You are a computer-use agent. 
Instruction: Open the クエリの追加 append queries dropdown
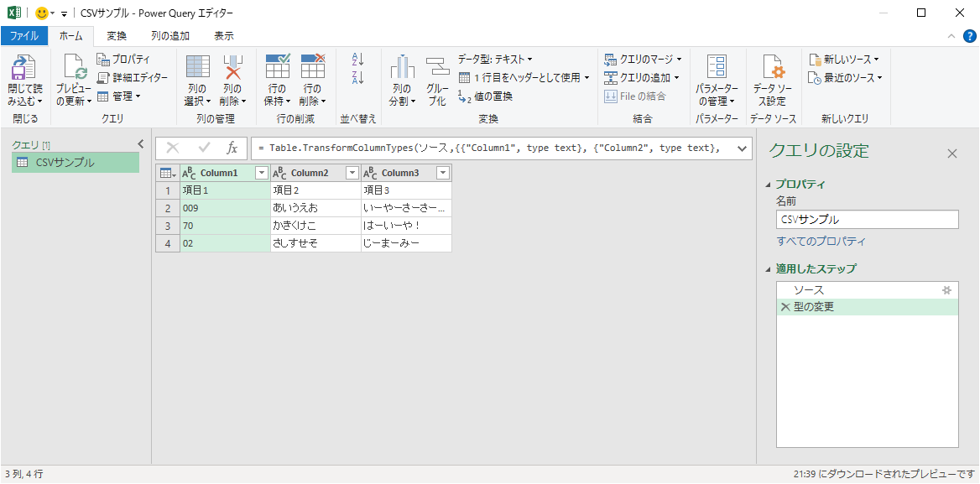click(x=641, y=77)
